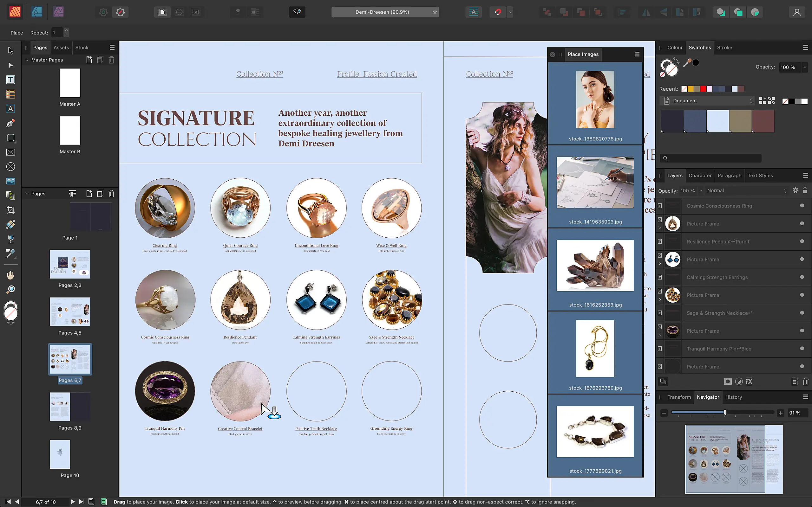Click the Pen/Draw tool icon
Viewport: 812px width, 507px height.
(x=10, y=123)
